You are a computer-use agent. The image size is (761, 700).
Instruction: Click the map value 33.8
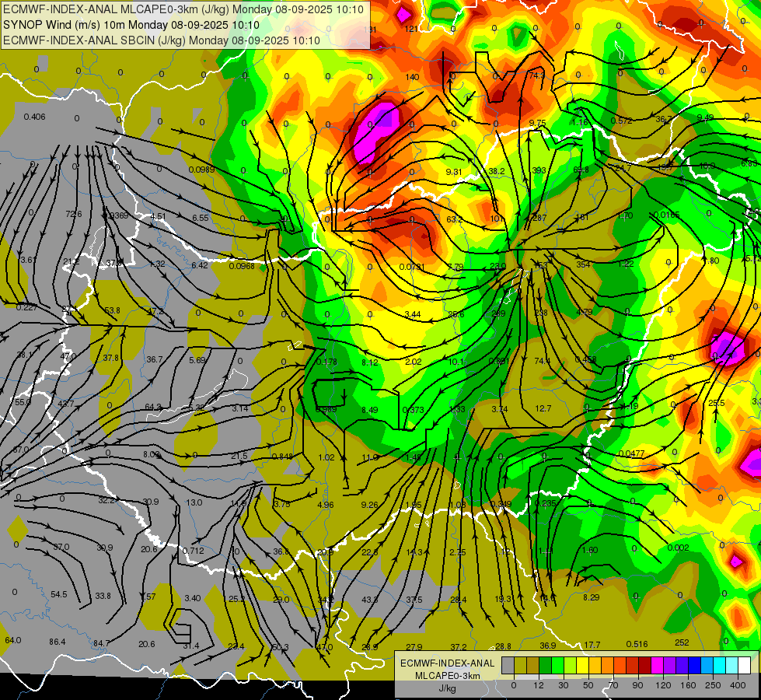click(x=103, y=595)
